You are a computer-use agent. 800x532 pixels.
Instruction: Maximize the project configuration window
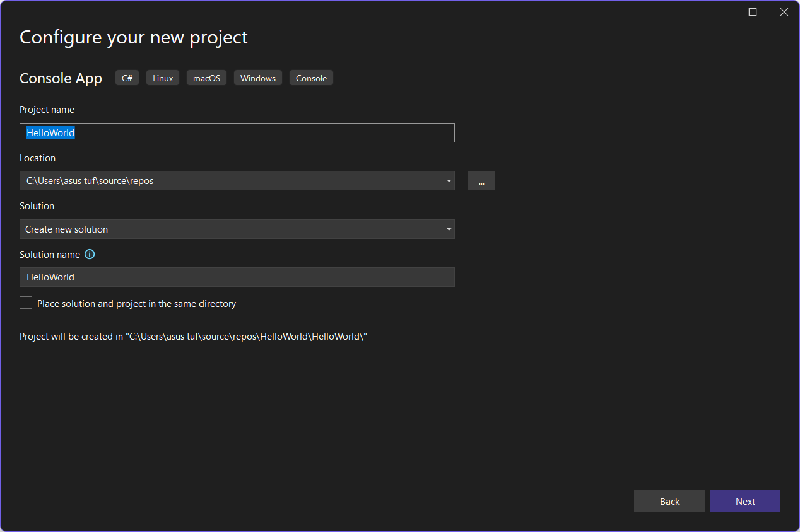(752, 12)
